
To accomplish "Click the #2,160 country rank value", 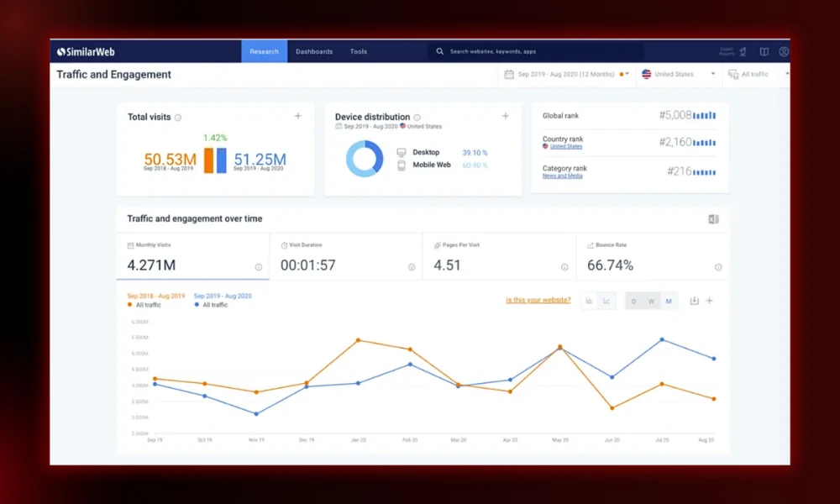I will pyautogui.click(x=675, y=142).
